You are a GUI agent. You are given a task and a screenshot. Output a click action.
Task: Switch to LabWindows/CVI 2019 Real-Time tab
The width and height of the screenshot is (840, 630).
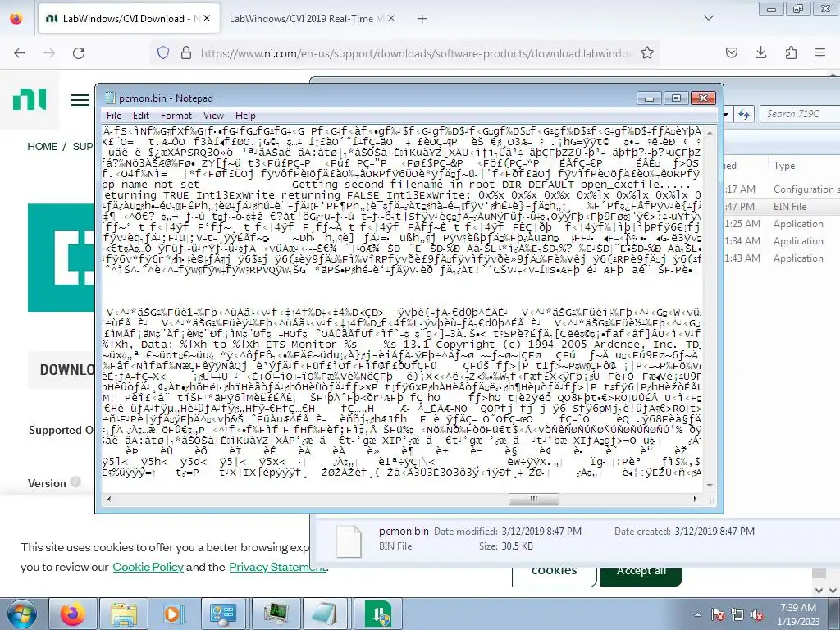click(307, 19)
